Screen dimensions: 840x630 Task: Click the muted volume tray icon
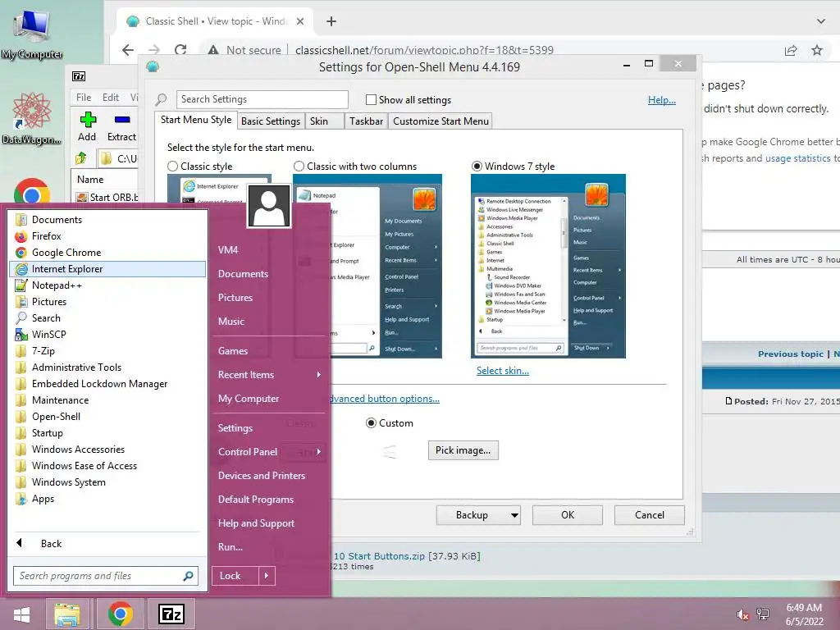tap(742, 614)
